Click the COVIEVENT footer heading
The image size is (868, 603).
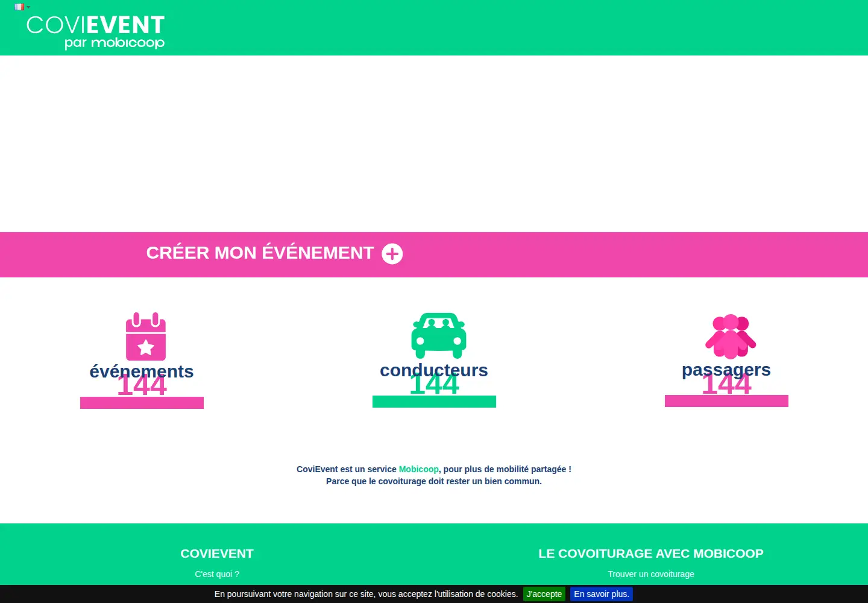(x=217, y=554)
